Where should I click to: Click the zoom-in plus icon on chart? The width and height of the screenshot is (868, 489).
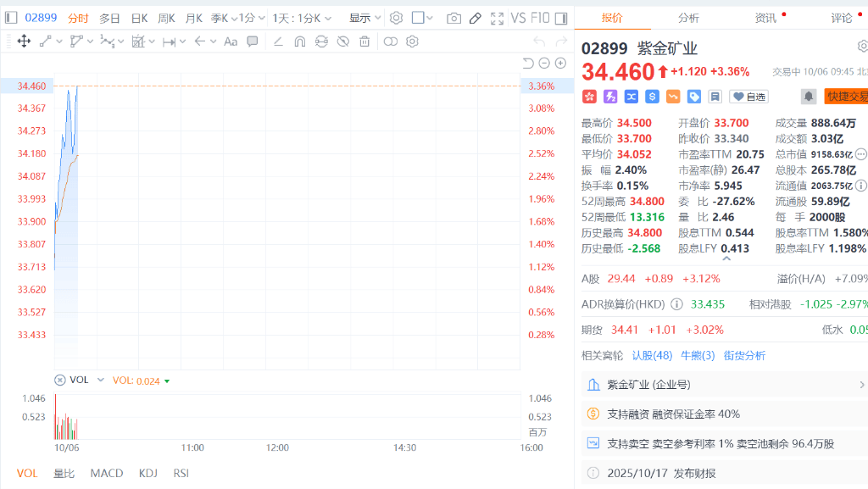click(x=560, y=63)
